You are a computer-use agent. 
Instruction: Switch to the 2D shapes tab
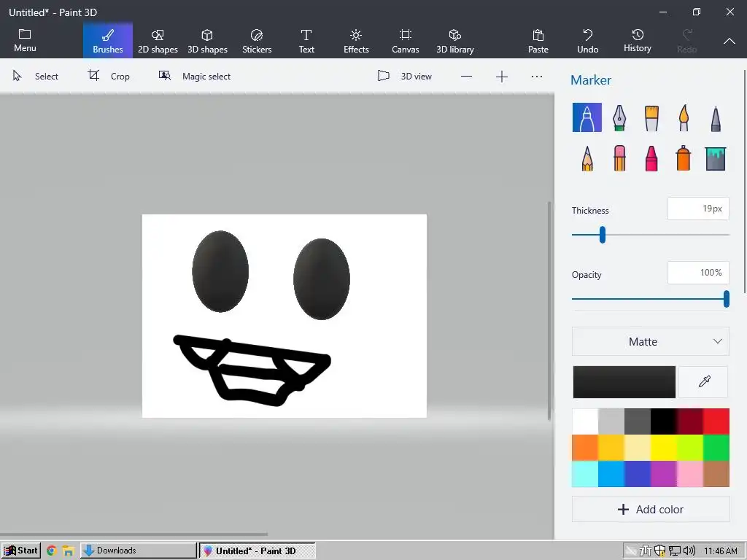(x=158, y=41)
